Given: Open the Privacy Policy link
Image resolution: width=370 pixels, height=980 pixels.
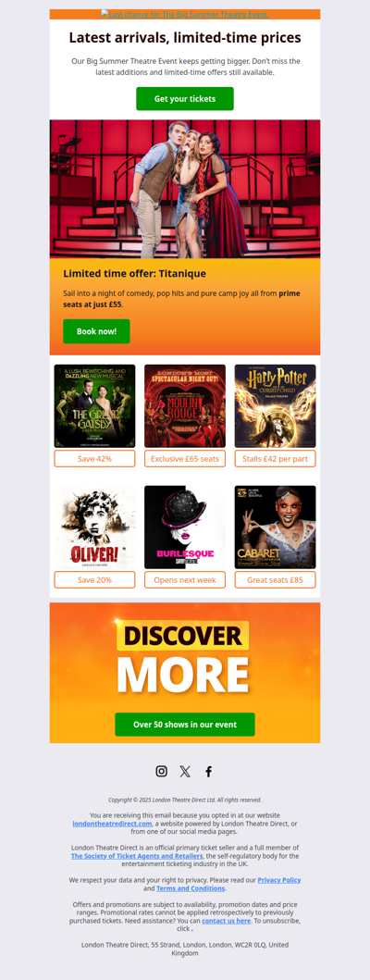Looking at the screenshot, I should (x=279, y=880).
